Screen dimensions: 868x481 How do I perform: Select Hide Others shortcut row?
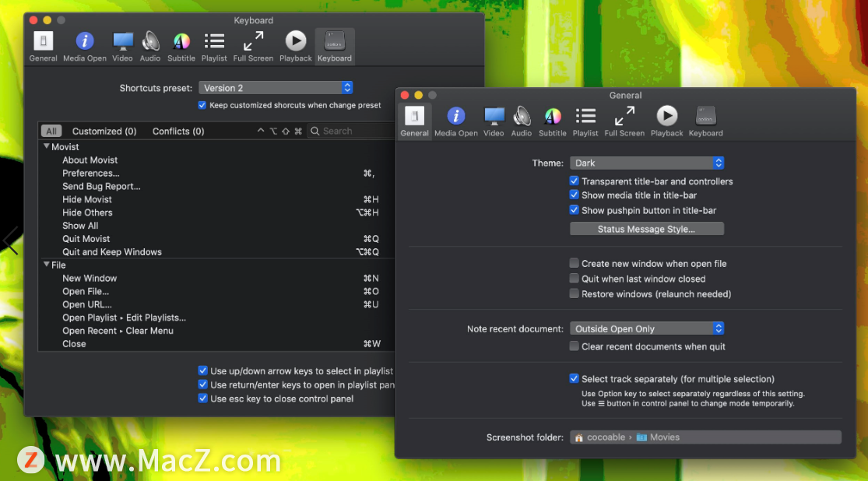[217, 212]
